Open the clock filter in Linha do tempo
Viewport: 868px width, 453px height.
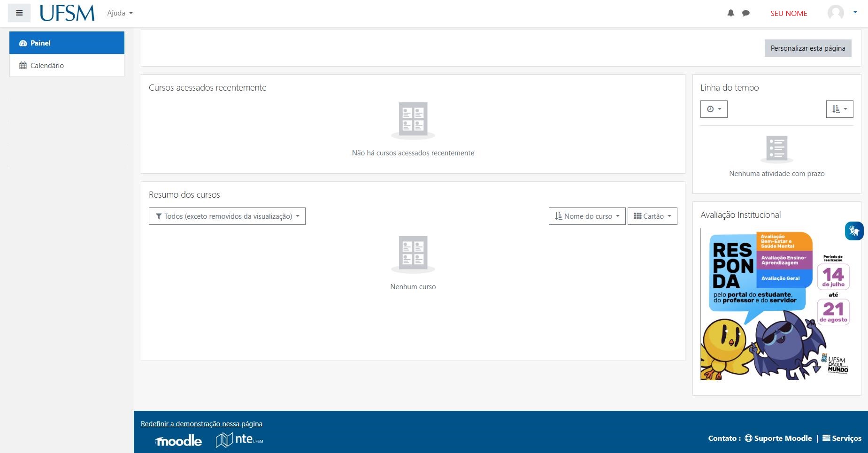tap(714, 109)
